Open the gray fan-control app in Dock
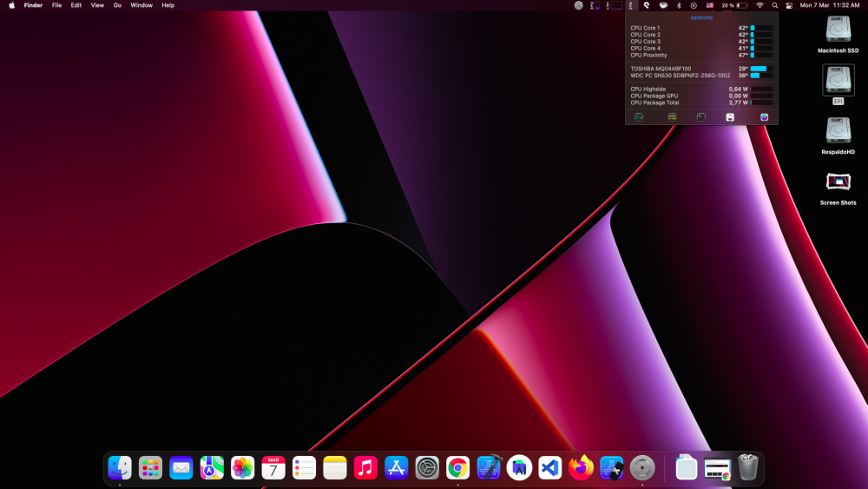The width and height of the screenshot is (868, 489). (642, 468)
